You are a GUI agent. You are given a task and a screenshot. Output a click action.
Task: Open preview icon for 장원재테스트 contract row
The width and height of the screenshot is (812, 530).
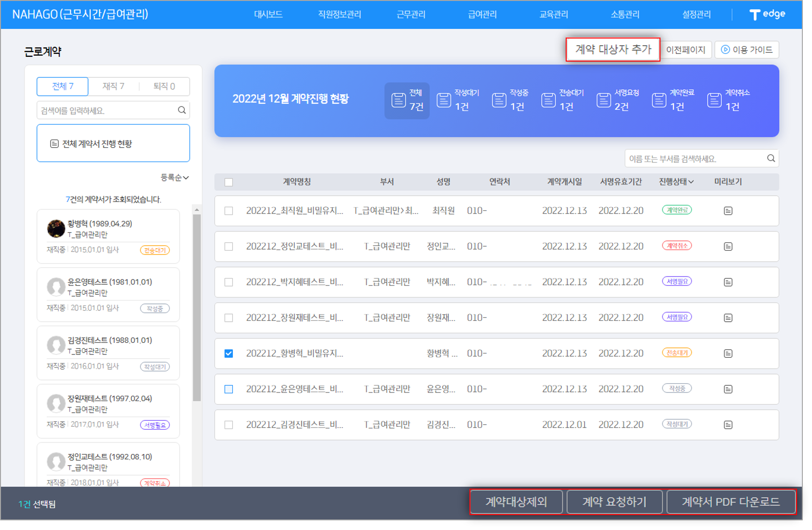point(728,317)
